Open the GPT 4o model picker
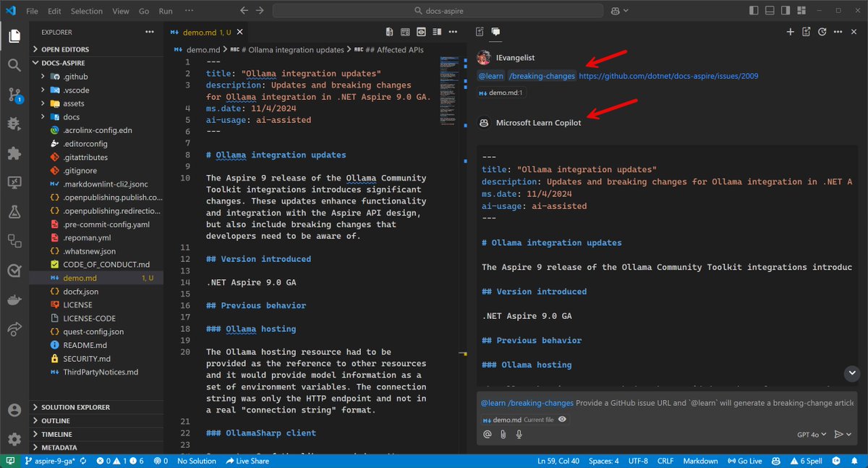868x468 pixels. (811, 435)
